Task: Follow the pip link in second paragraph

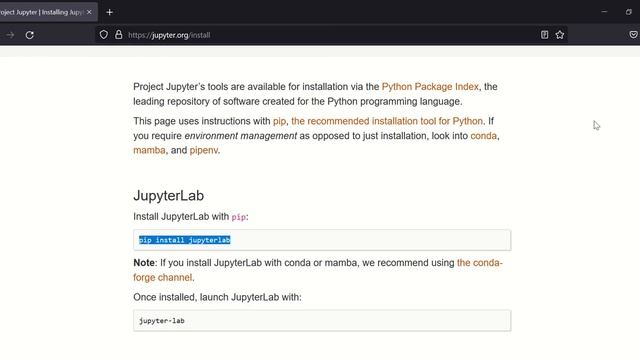Action: click(279, 121)
